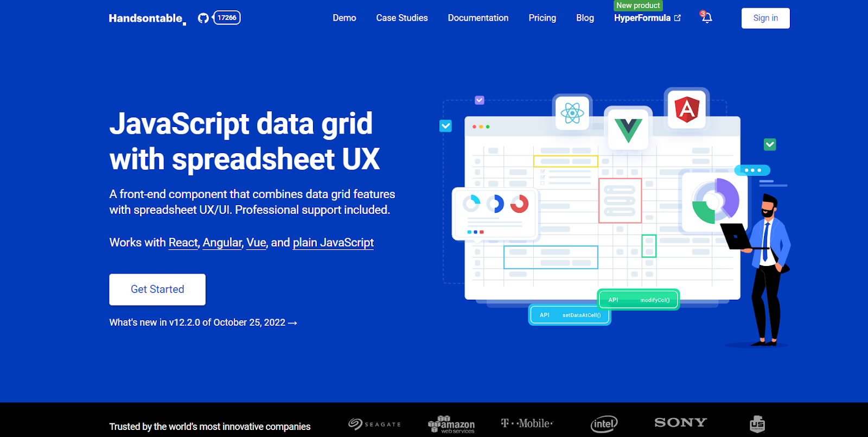This screenshot has width=868, height=437.
Task: Click the 17266 GitHub stars badge
Action: [x=227, y=18]
